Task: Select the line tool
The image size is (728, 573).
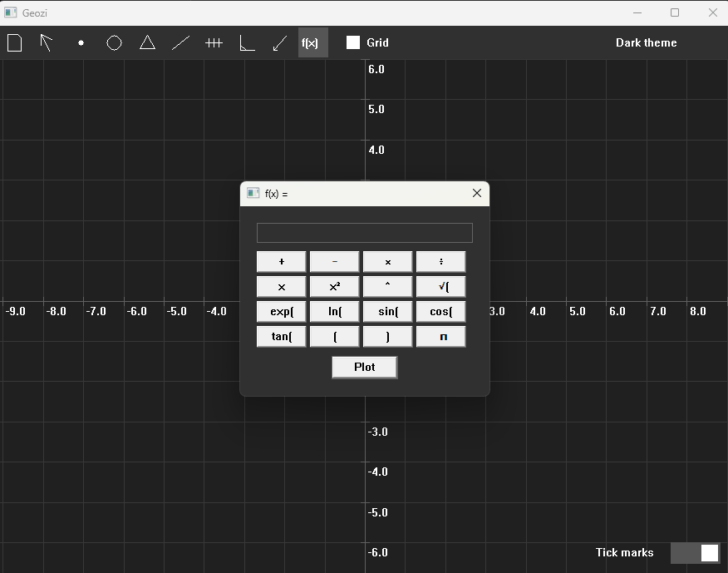Action: pyautogui.click(x=180, y=42)
